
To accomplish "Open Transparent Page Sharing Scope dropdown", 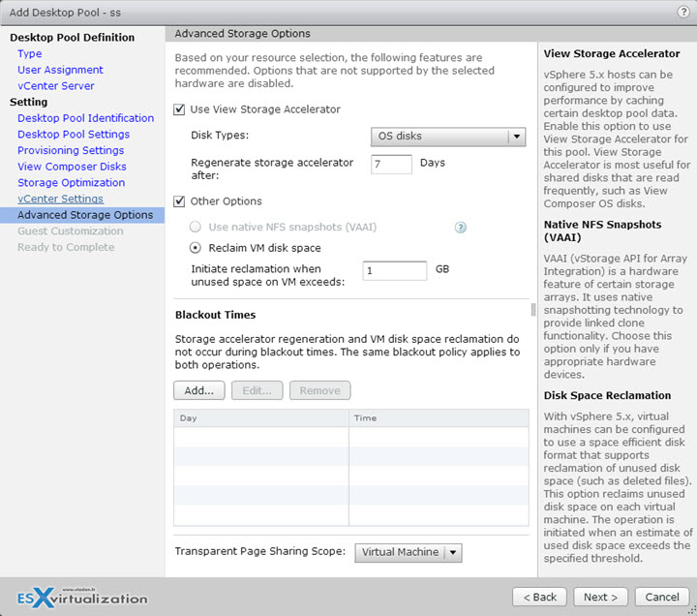I will pyautogui.click(x=409, y=552).
